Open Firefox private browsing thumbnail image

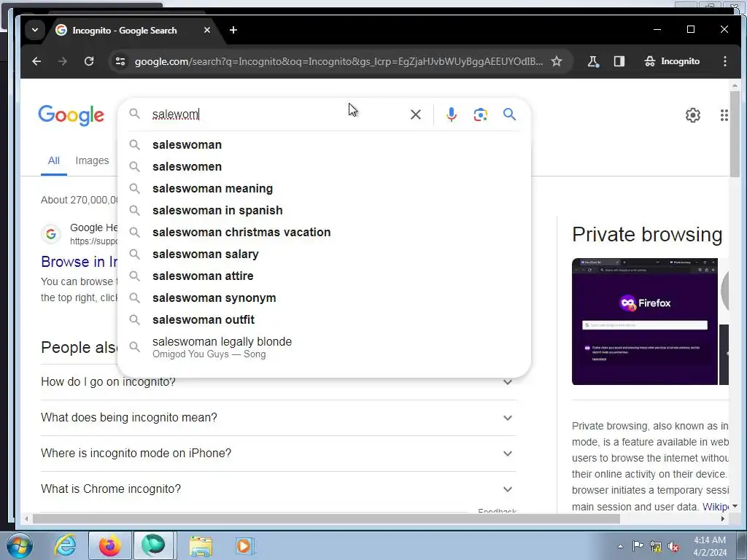point(645,322)
